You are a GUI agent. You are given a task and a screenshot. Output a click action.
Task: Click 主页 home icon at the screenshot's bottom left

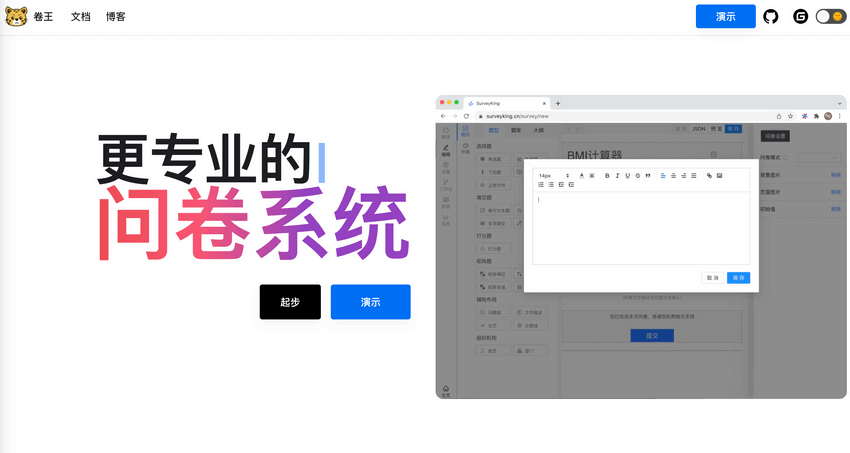pyautogui.click(x=446, y=391)
